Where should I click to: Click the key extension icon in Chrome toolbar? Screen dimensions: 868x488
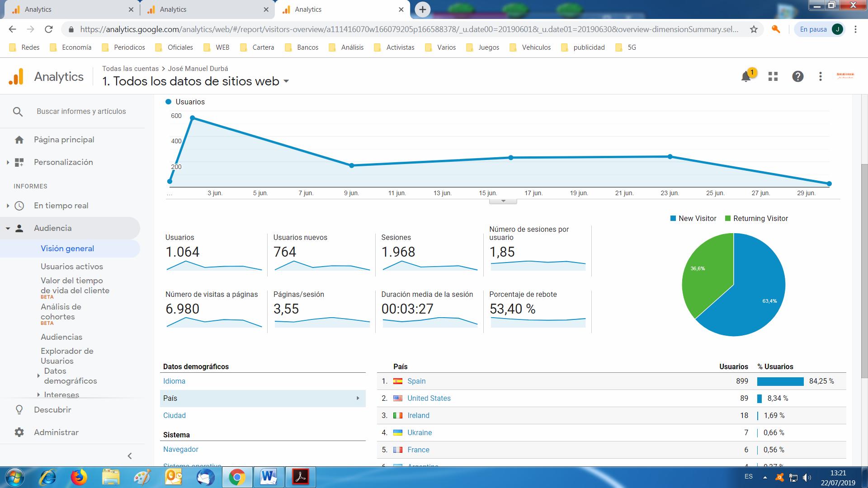(776, 29)
